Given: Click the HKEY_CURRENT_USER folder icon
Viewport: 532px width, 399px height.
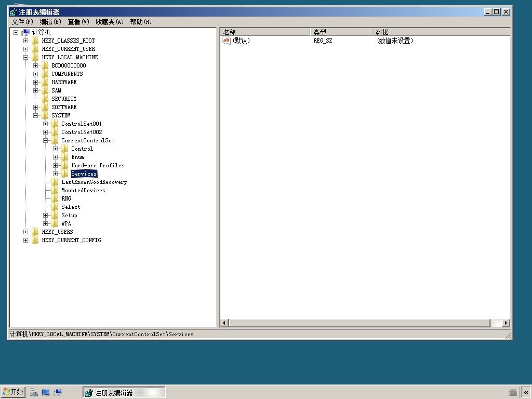Looking at the screenshot, I should [35, 49].
